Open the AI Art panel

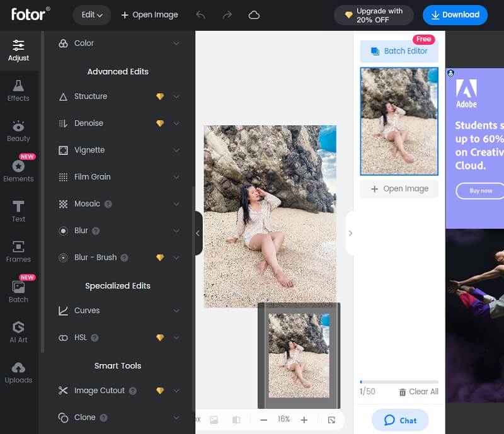click(18, 332)
